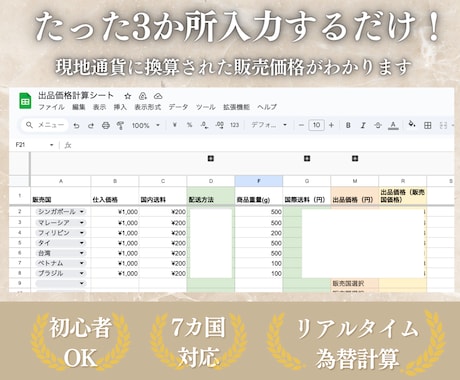Select the 商品重量(g) header cell

coord(259,196)
